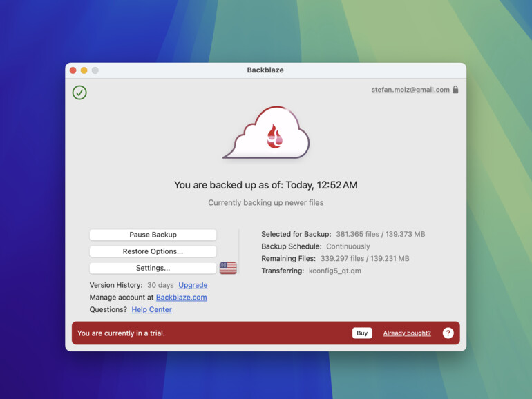Click 'You are currently in a trial.' text
Viewport: 532px width, 399px height.
(x=121, y=333)
